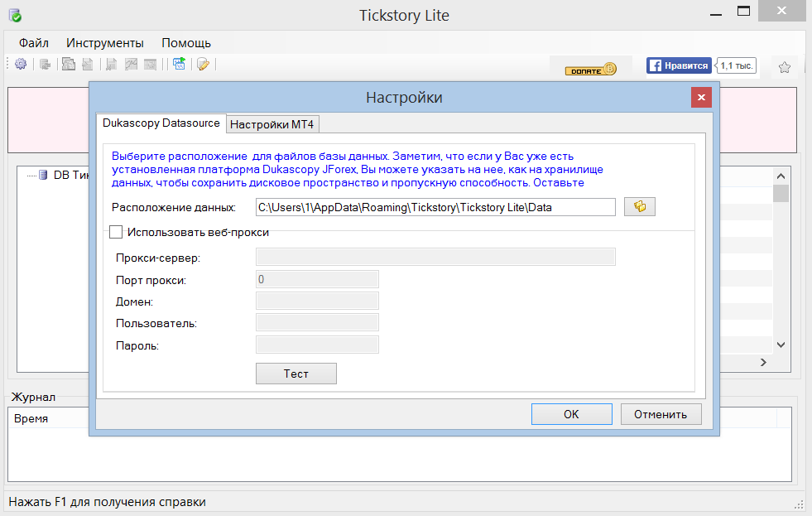
Task: Click the Facebook Нравится like button
Action: pyautogui.click(x=679, y=65)
